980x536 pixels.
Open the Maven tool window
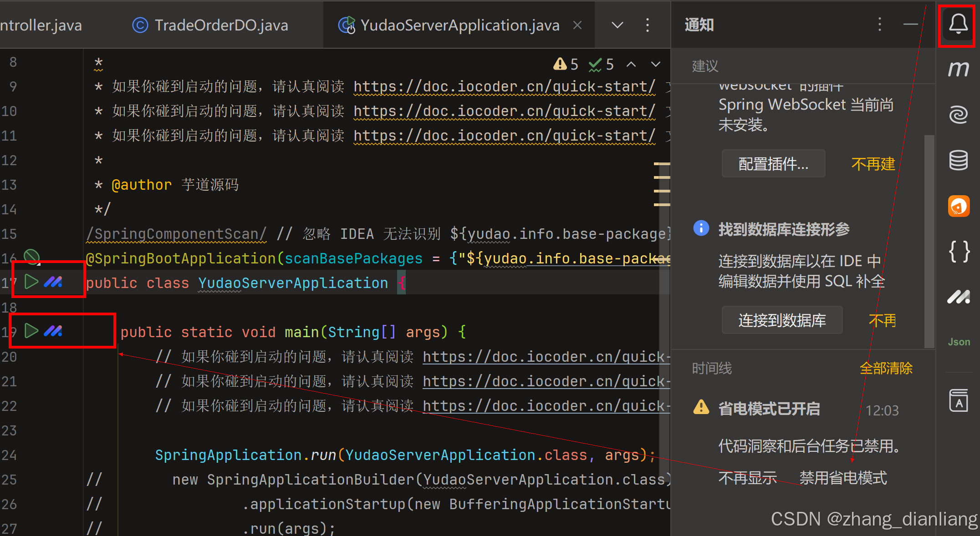958,69
